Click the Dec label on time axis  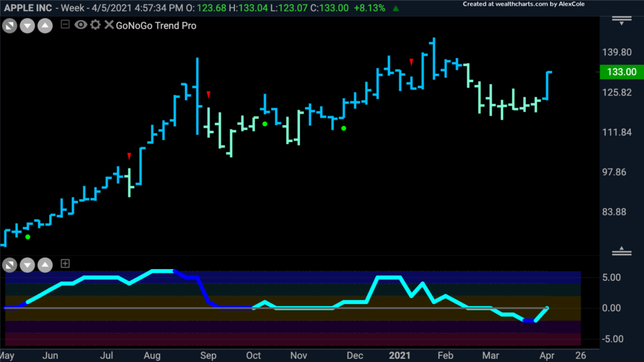(355, 356)
